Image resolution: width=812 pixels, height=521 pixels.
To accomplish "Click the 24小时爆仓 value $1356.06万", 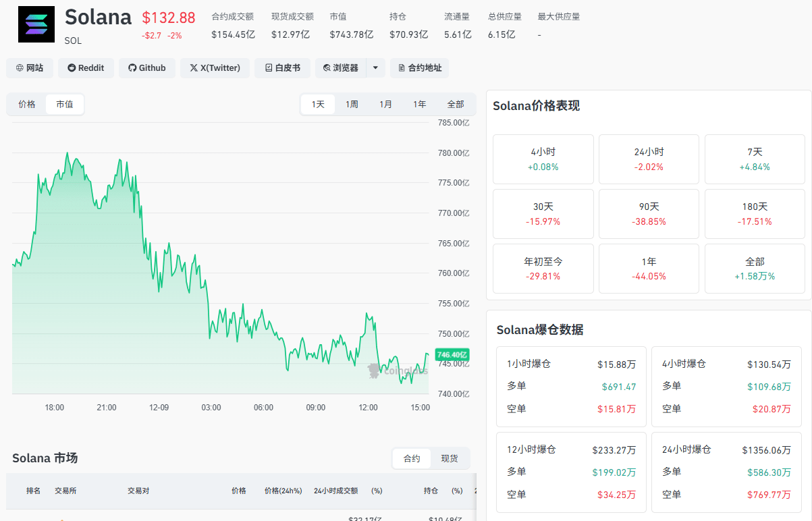I will click(x=766, y=450).
